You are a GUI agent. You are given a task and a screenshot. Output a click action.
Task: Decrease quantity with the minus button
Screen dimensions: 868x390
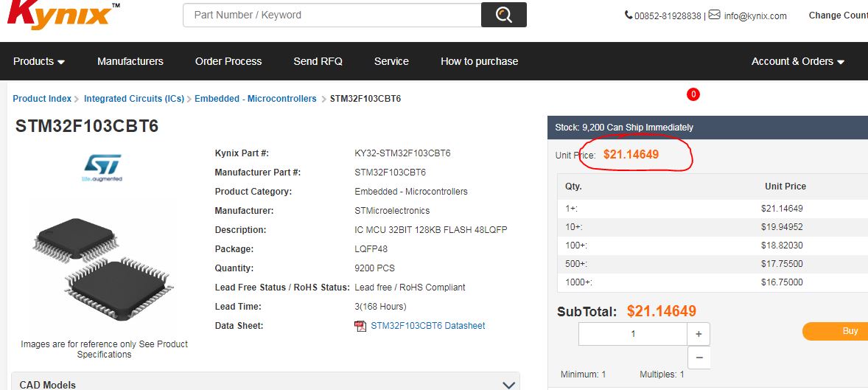pos(699,358)
